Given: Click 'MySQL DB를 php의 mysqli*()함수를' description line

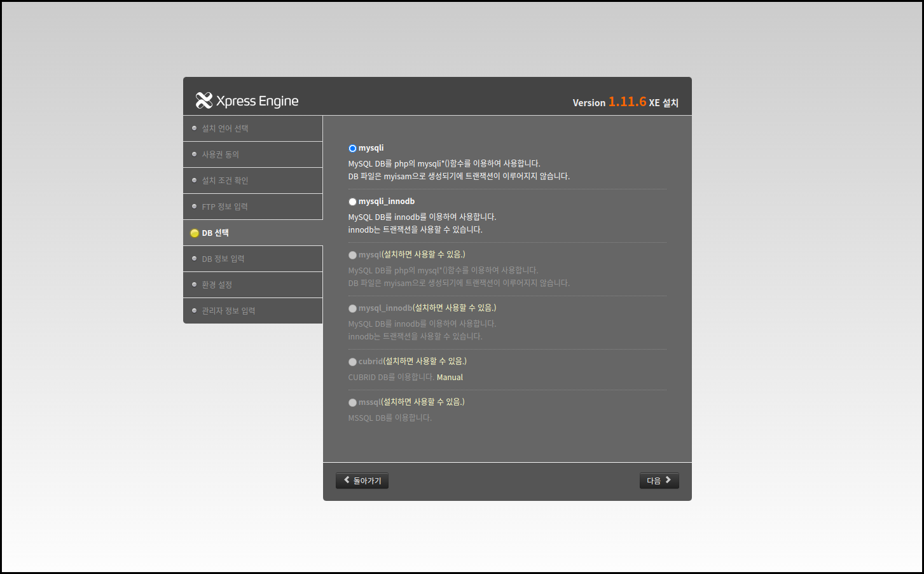Looking at the screenshot, I should tap(444, 163).
